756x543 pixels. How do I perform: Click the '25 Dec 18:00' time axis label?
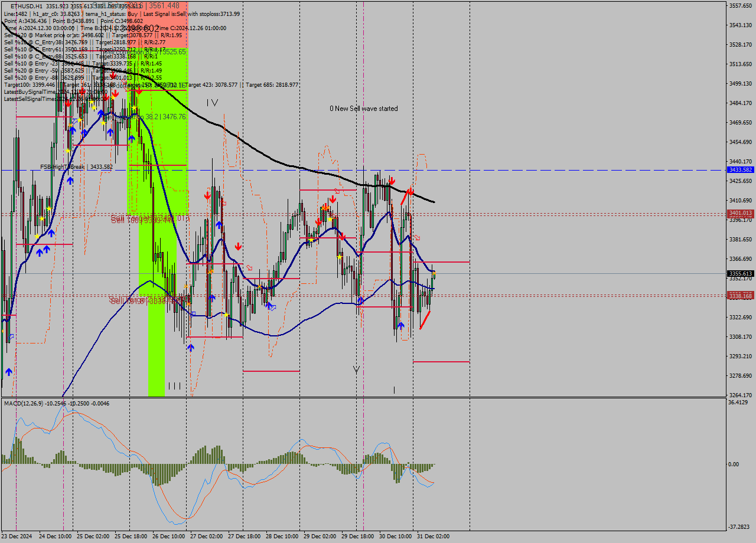click(131, 537)
